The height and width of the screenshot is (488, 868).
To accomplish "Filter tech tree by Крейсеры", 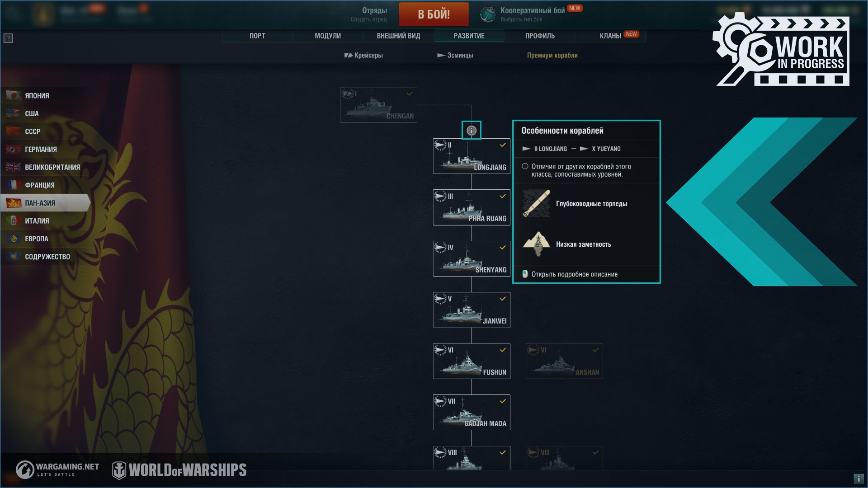I will [363, 55].
